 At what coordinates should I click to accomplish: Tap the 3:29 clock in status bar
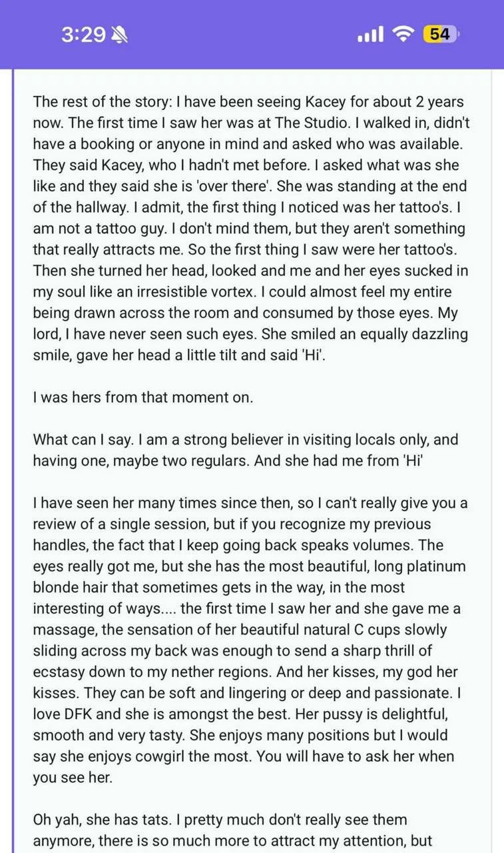pyautogui.click(x=83, y=35)
